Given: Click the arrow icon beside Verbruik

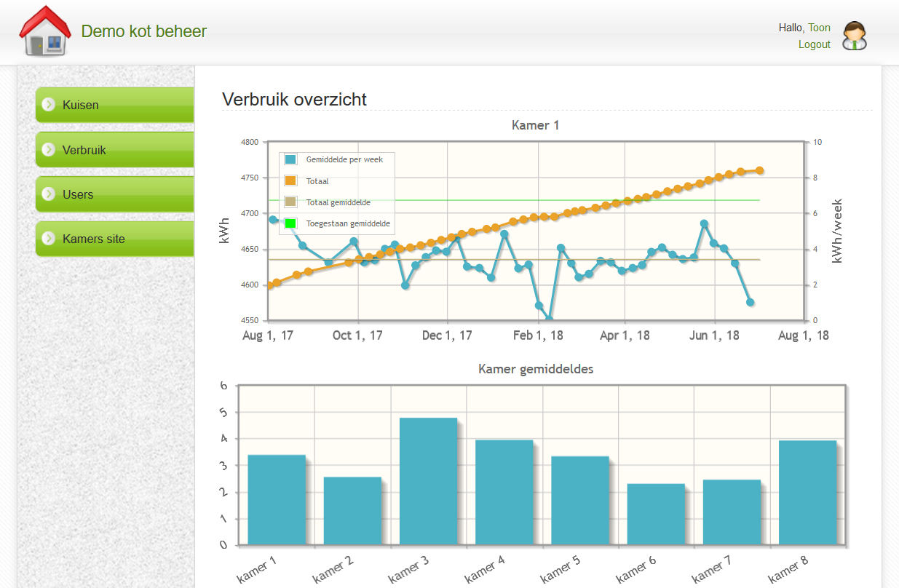Looking at the screenshot, I should pos(49,150).
